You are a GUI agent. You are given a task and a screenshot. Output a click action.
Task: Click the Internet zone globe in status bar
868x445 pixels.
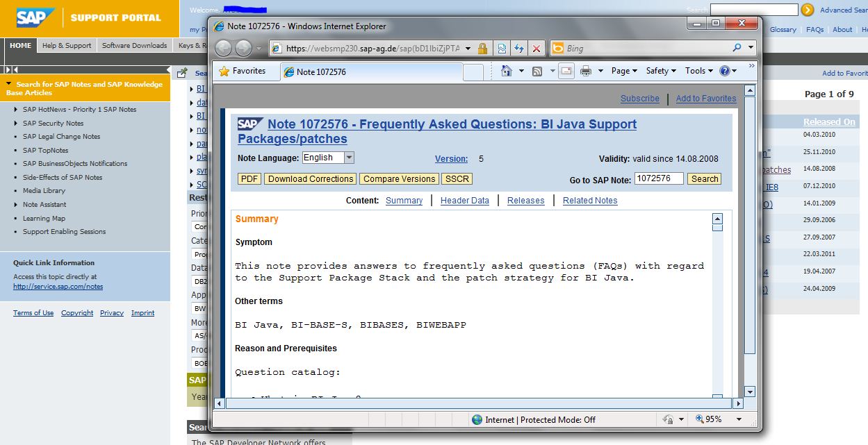click(477, 419)
